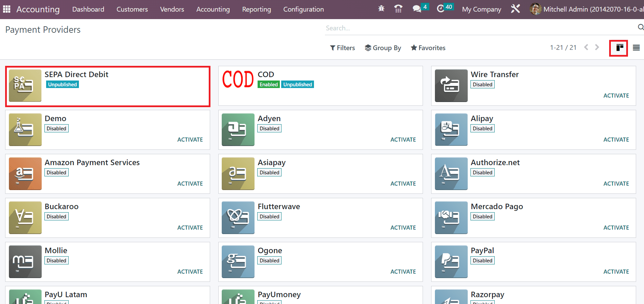The width and height of the screenshot is (644, 304).
Task: Activate the Demo provider
Action: tap(190, 140)
